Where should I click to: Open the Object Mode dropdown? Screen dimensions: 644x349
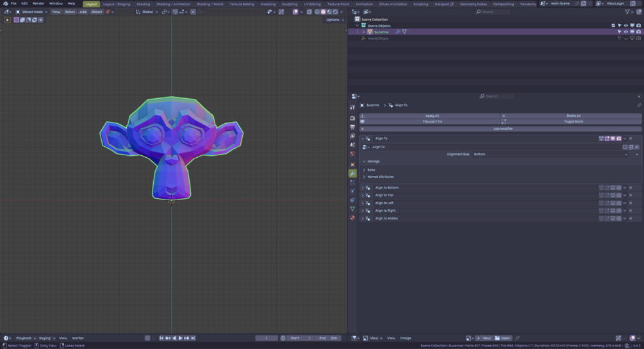(x=31, y=12)
